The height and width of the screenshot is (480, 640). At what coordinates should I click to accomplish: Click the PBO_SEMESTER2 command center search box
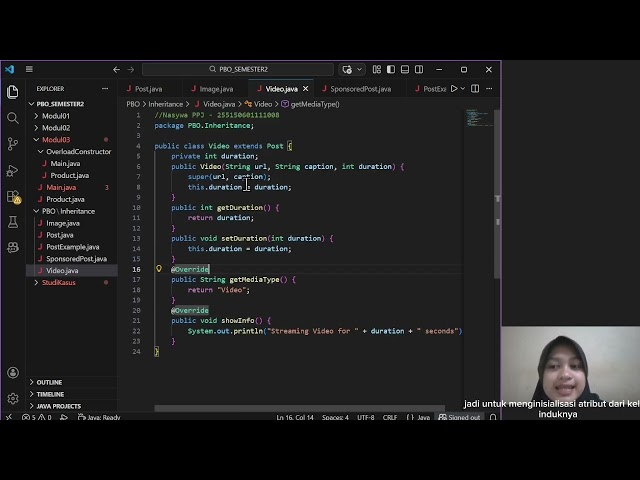pyautogui.click(x=238, y=69)
